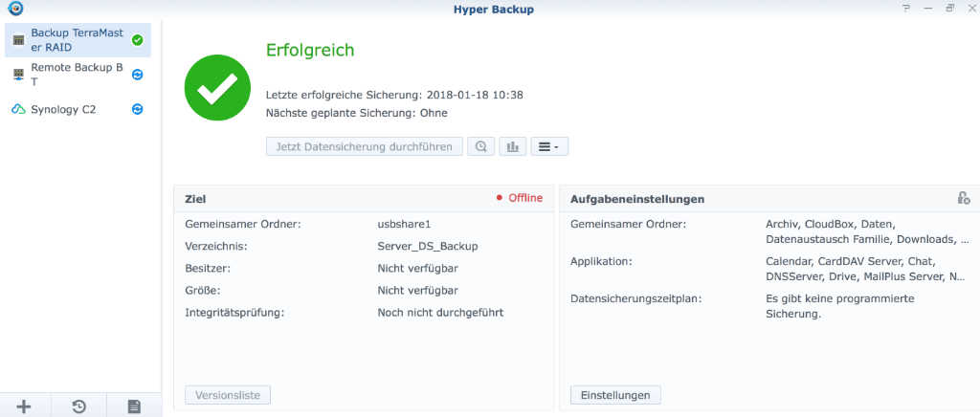Click the Calendar, CardDAV Server application list

click(865, 269)
